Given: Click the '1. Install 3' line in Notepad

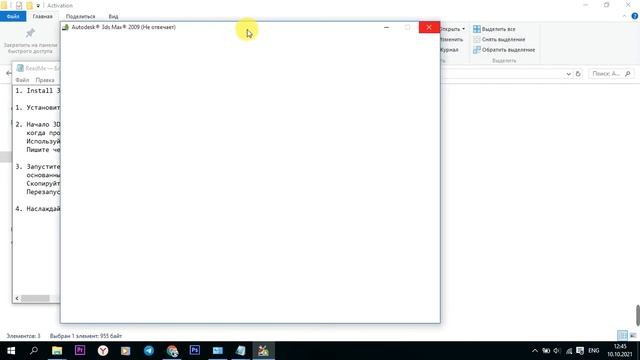Looking at the screenshot, I should point(37,91).
